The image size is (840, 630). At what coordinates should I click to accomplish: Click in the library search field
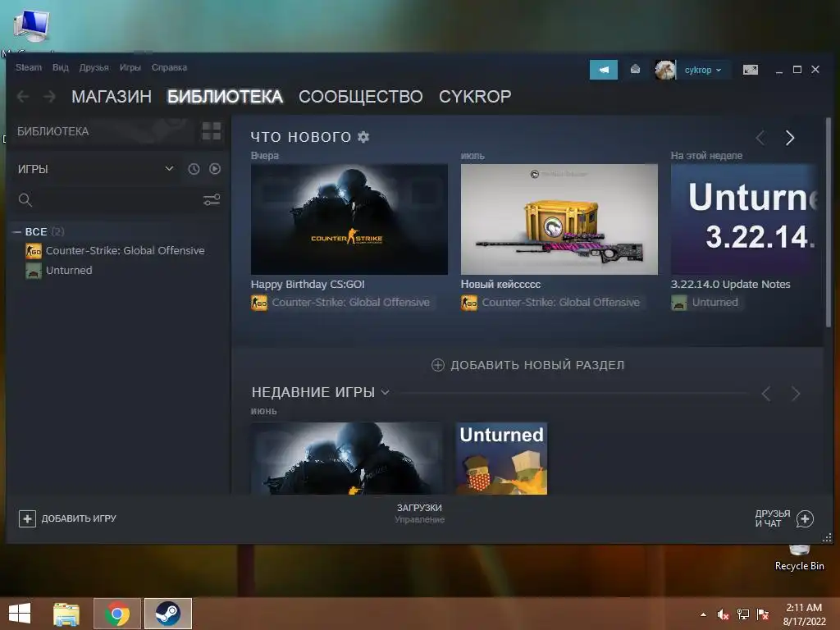pyautogui.click(x=116, y=200)
